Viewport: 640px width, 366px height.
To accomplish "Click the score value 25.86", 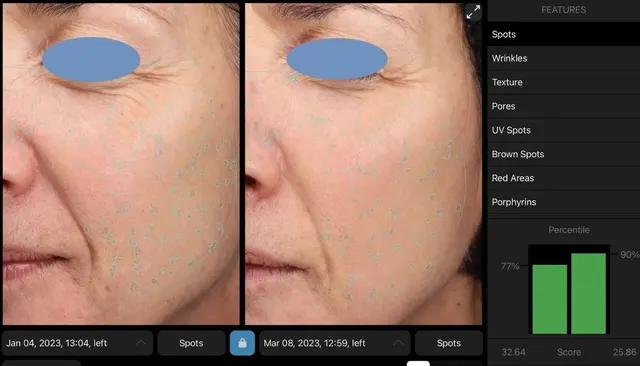I will 624,352.
